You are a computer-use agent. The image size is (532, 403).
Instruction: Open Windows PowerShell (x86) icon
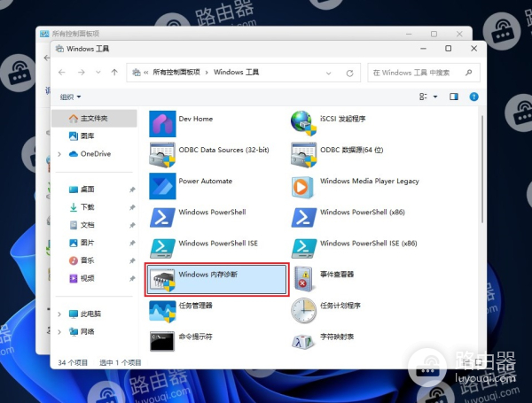[x=303, y=217]
